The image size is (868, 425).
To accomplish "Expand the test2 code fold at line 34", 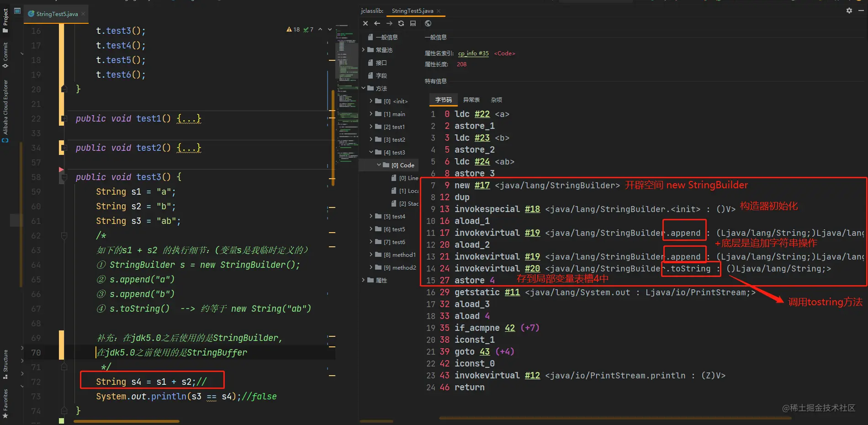I will pyautogui.click(x=64, y=148).
